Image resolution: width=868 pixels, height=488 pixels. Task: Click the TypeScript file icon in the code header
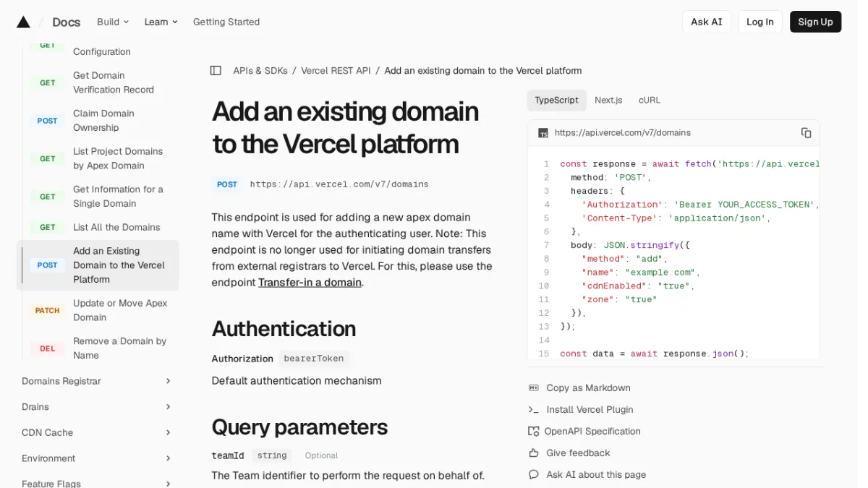[543, 133]
